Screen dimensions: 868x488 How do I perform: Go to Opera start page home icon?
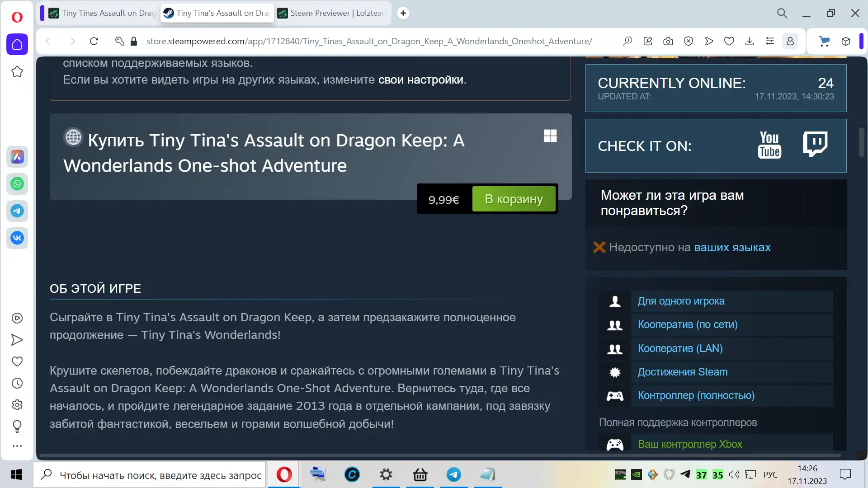point(17,44)
